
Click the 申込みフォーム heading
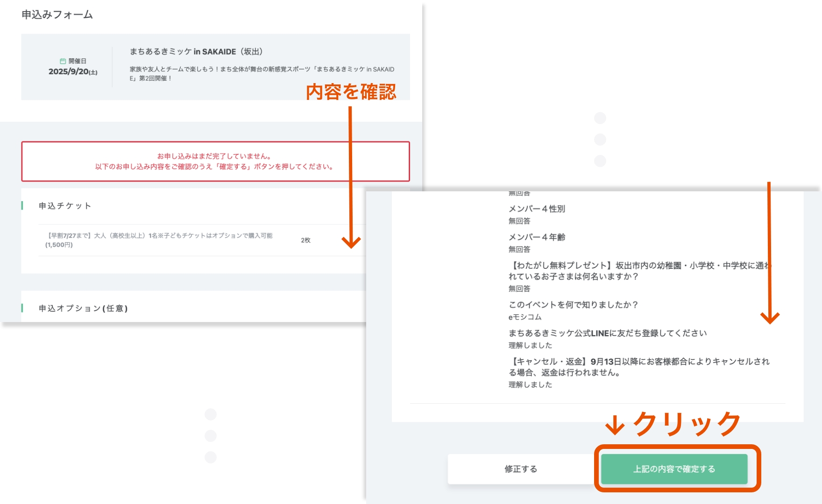[x=57, y=14]
